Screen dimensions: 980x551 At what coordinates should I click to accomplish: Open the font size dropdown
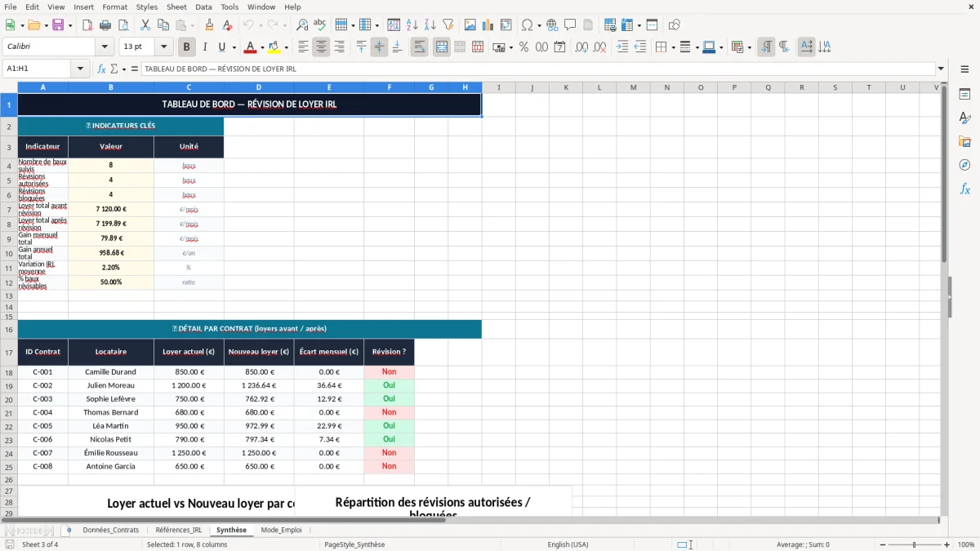(x=164, y=47)
